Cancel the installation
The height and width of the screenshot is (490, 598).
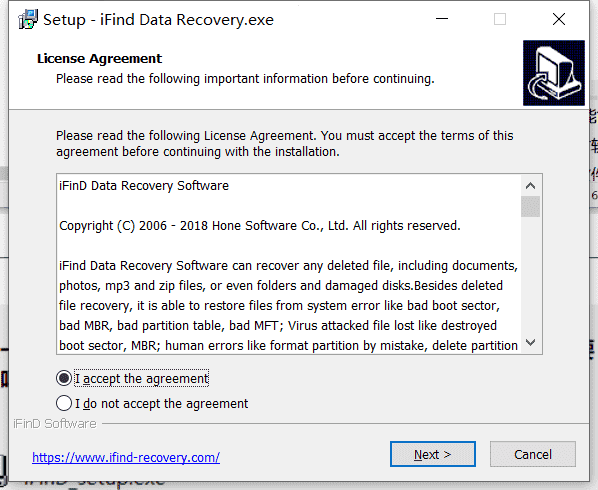point(533,454)
